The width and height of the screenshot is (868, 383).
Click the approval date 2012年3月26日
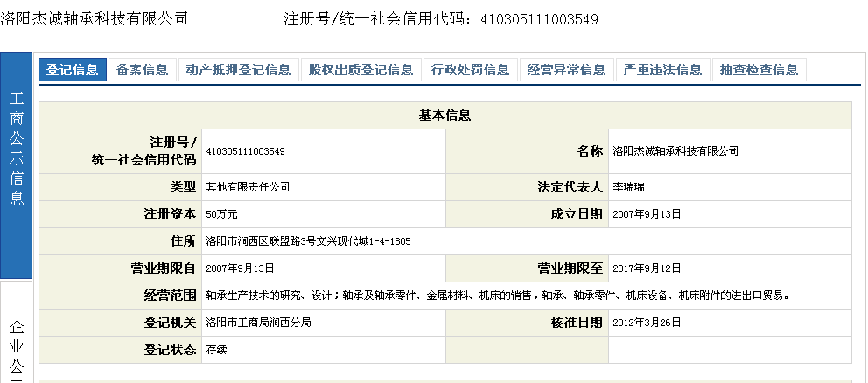647,322
